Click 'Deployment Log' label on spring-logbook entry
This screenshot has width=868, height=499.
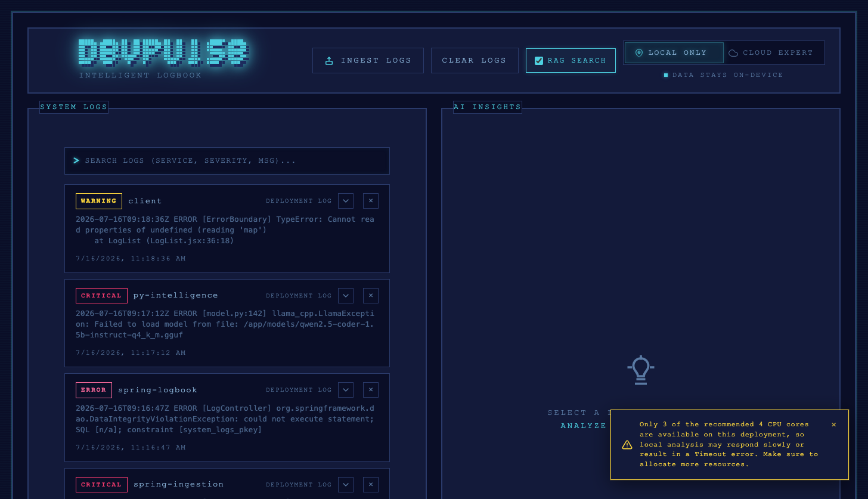[x=299, y=390]
